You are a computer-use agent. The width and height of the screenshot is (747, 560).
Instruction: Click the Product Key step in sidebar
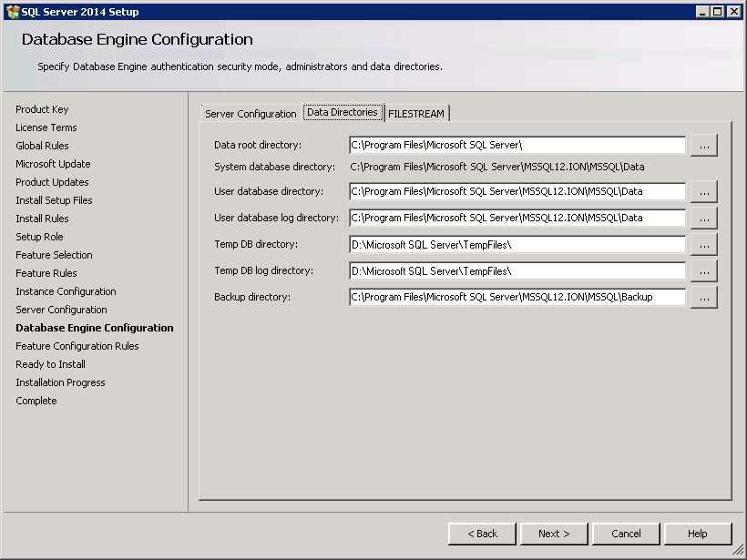(42, 109)
